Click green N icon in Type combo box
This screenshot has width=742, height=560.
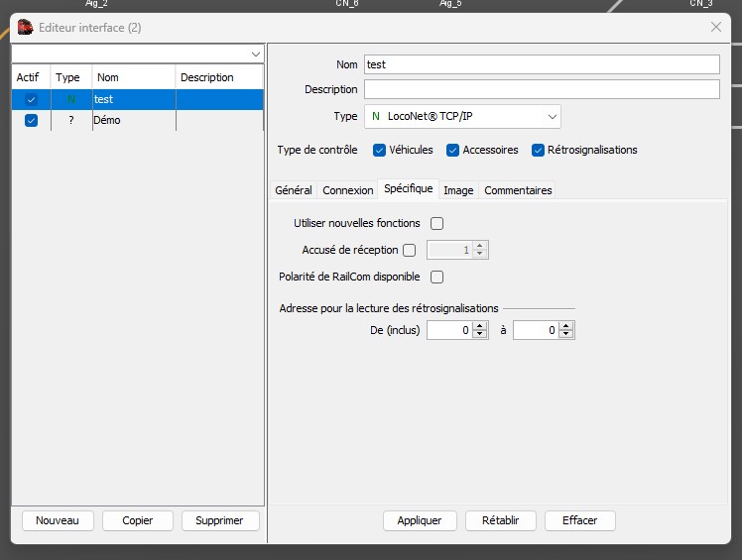click(376, 116)
